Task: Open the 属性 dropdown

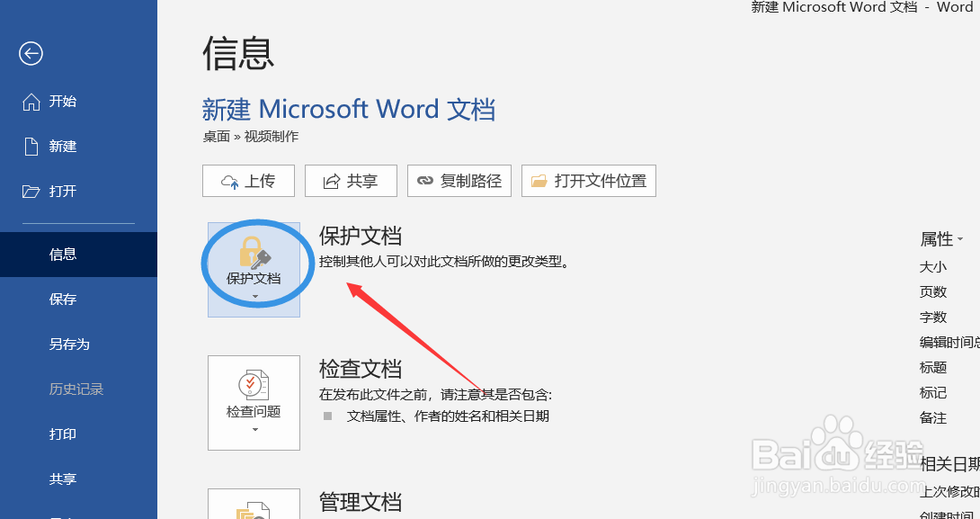Action: [x=941, y=239]
